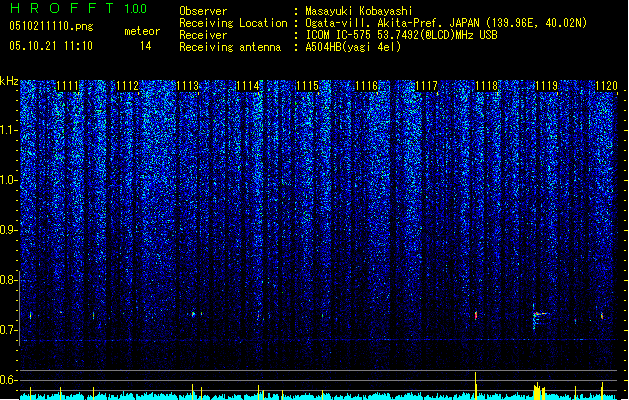Click the 0.7 kHz axis label
629x400 pixels.
(x=8, y=330)
